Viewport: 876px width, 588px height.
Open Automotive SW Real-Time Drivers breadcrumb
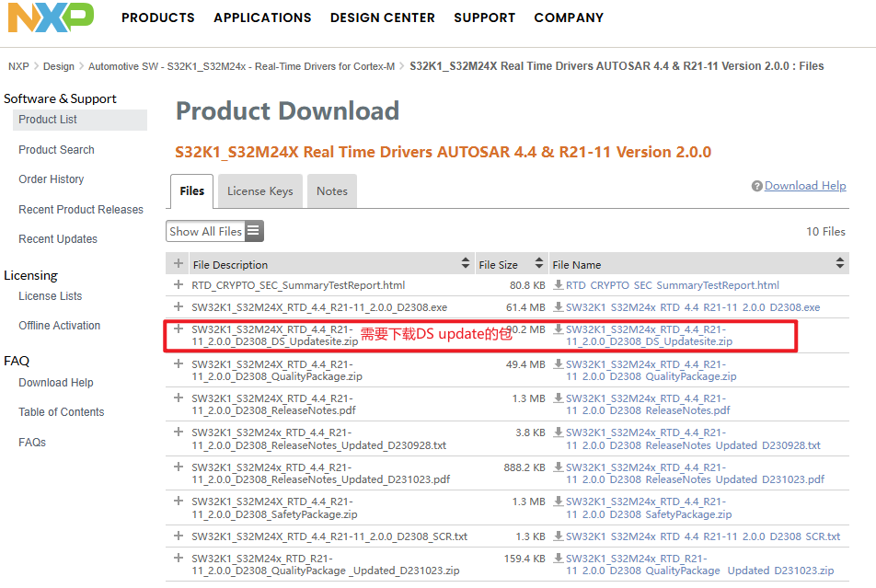click(x=241, y=66)
